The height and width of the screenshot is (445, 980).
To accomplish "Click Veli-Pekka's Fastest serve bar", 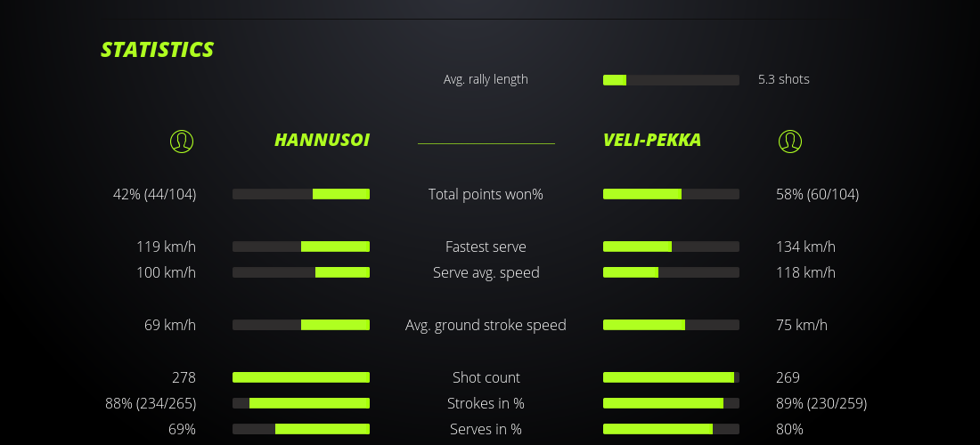I will point(671,247).
